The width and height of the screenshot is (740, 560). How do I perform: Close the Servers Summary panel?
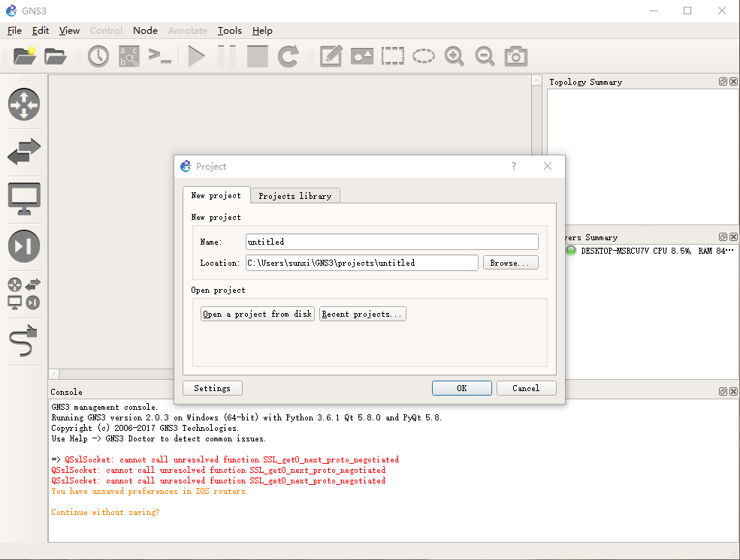point(733,236)
